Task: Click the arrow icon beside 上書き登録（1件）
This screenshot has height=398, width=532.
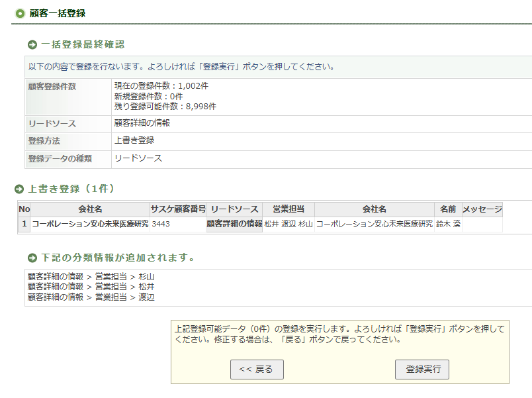Action: point(19,189)
